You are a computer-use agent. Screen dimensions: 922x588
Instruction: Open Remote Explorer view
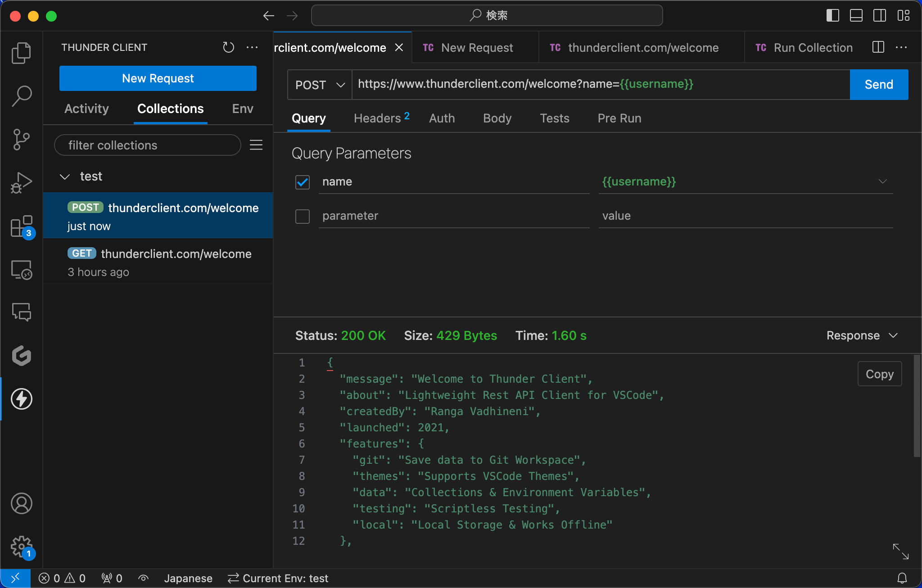[21, 269]
